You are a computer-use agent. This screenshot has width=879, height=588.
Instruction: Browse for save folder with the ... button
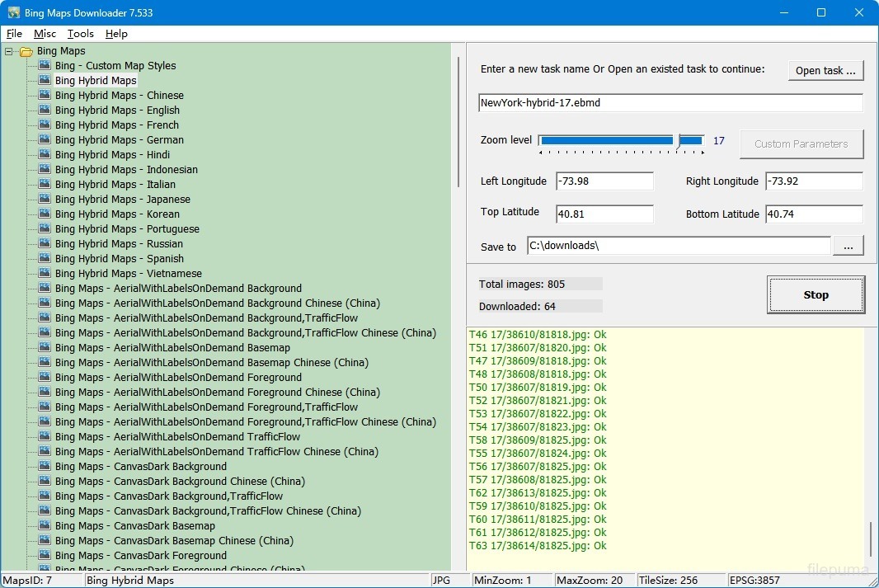tap(848, 246)
